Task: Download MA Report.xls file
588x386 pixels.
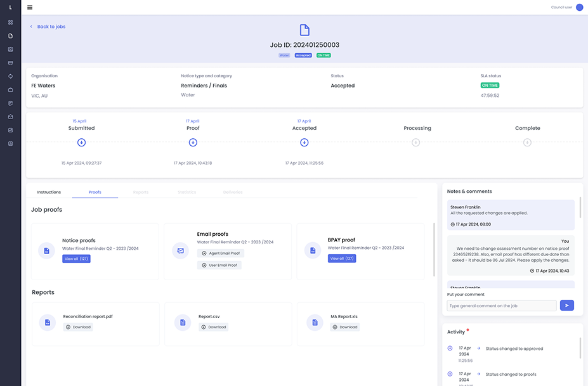Action: click(x=345, y=327)
